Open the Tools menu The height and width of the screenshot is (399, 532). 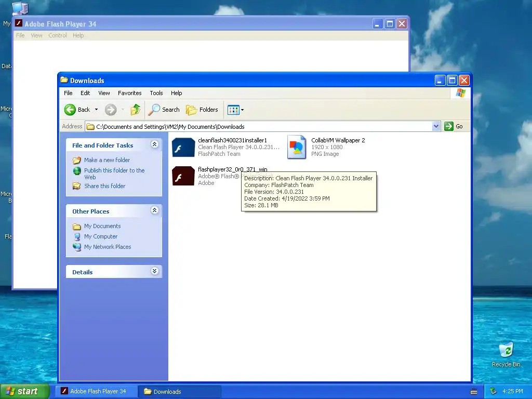click(156, 93)
